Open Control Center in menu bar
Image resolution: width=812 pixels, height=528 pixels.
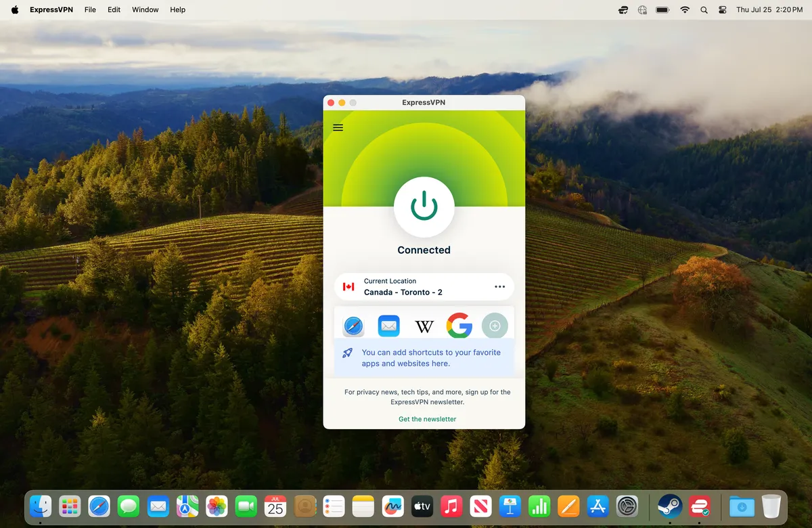coord(723,9)
